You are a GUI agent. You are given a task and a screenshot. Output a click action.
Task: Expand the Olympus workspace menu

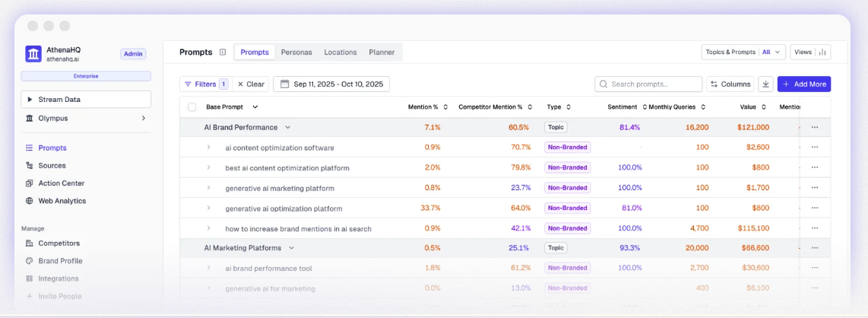point(144,119)
